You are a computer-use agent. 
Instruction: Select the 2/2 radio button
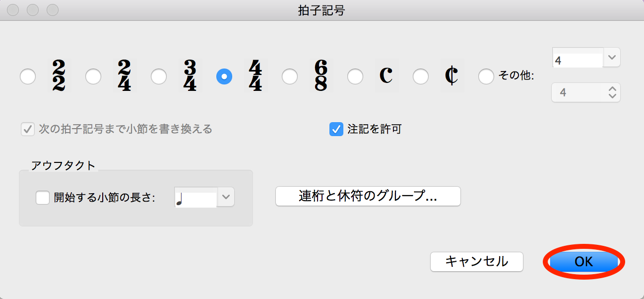point(28,76)
